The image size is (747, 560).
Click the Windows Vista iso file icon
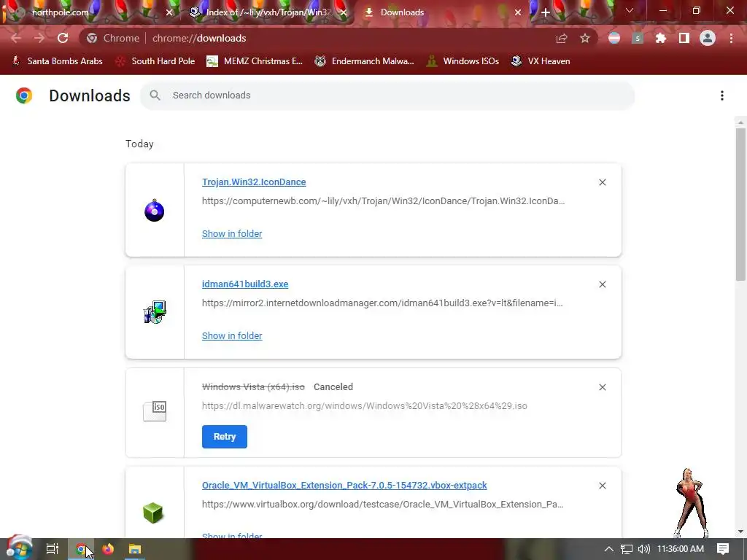155,411
